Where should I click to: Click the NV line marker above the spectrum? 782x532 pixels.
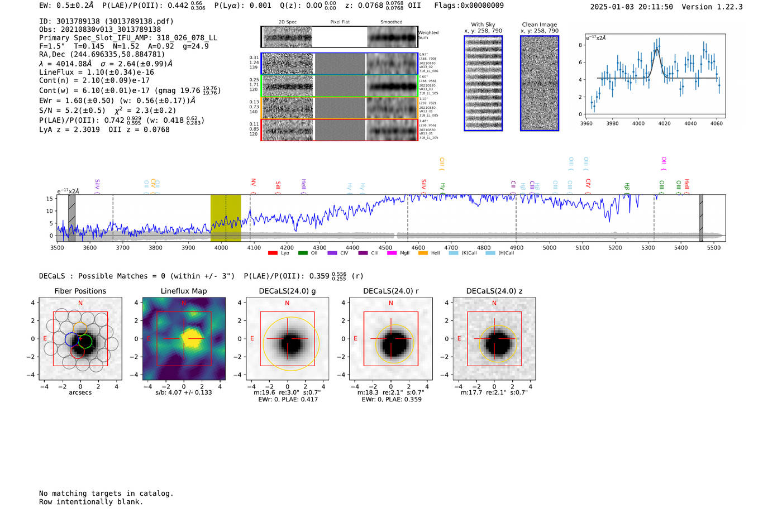[253, 186]
